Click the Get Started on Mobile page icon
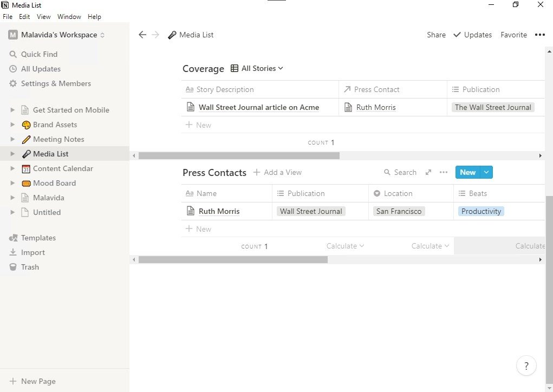Viewport: 553px width, 392px height. (25, 110)
